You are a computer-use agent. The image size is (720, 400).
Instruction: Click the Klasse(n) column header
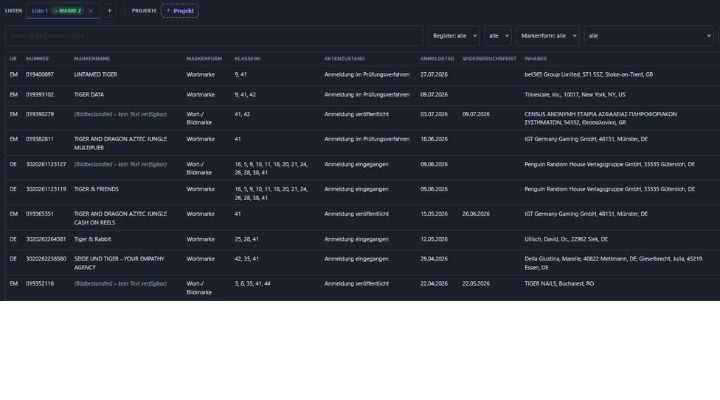click(248, 59)
